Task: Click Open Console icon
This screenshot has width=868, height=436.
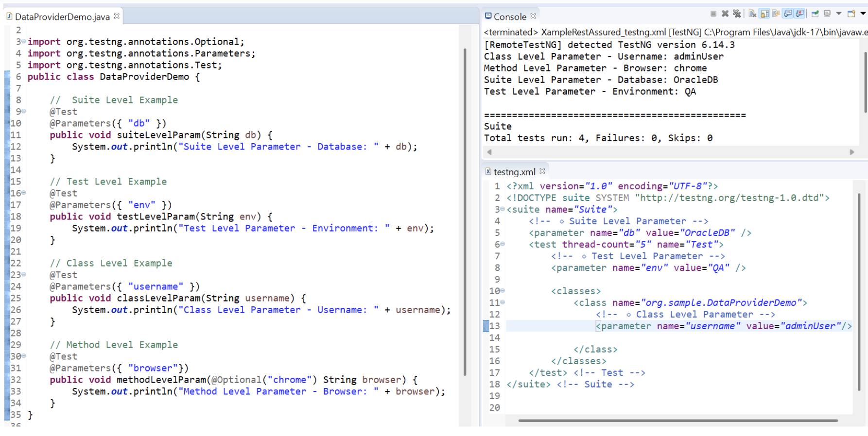Action: click(x=851, y=14)
